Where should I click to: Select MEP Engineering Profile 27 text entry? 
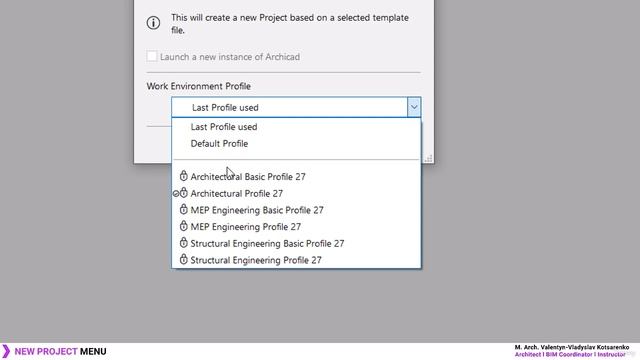tap(246, 227)
